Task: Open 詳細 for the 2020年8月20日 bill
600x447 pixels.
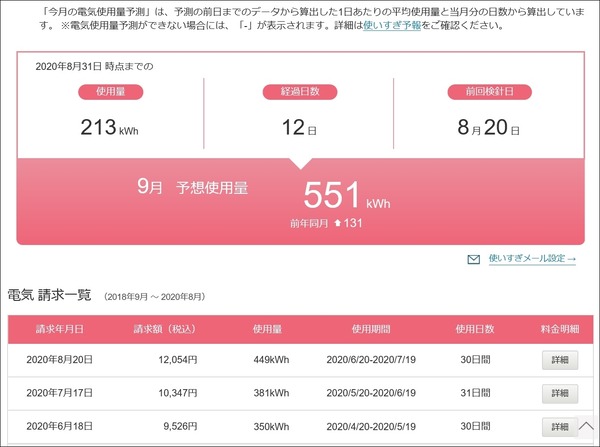Action: pos(560,360)
